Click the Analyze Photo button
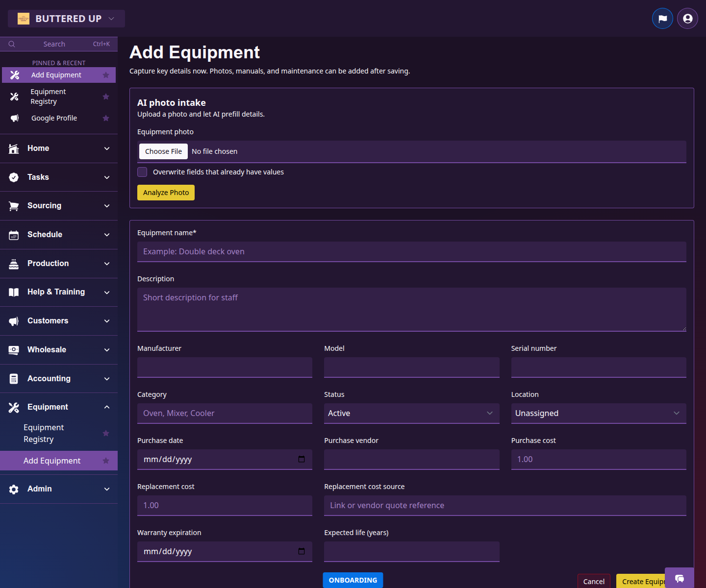Image resolution: width=706 pixels, height=588 pixels. click(166, 192)
